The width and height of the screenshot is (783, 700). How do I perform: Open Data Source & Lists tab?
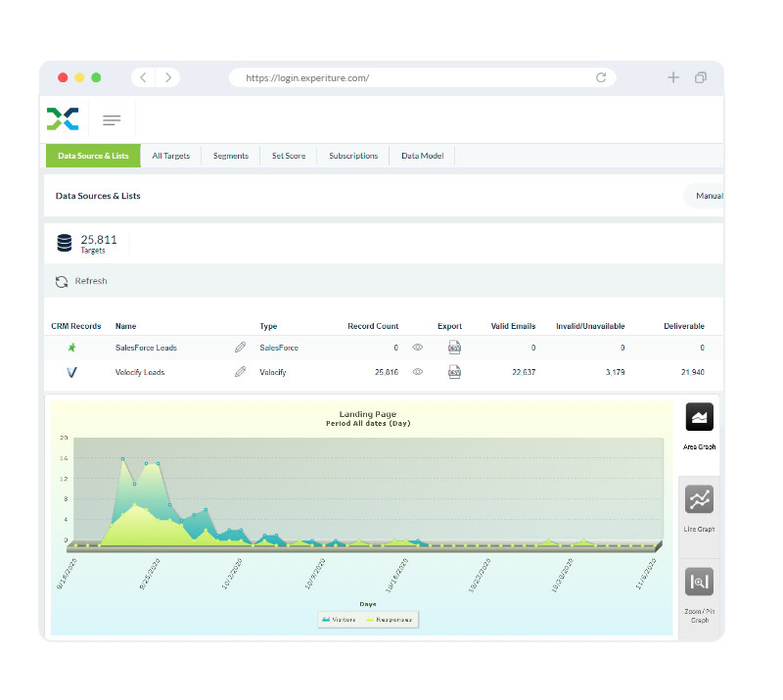point(93,156)
